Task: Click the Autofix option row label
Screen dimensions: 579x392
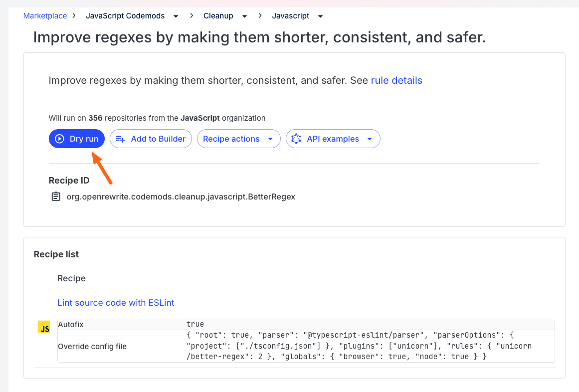Action: [71, 324]
